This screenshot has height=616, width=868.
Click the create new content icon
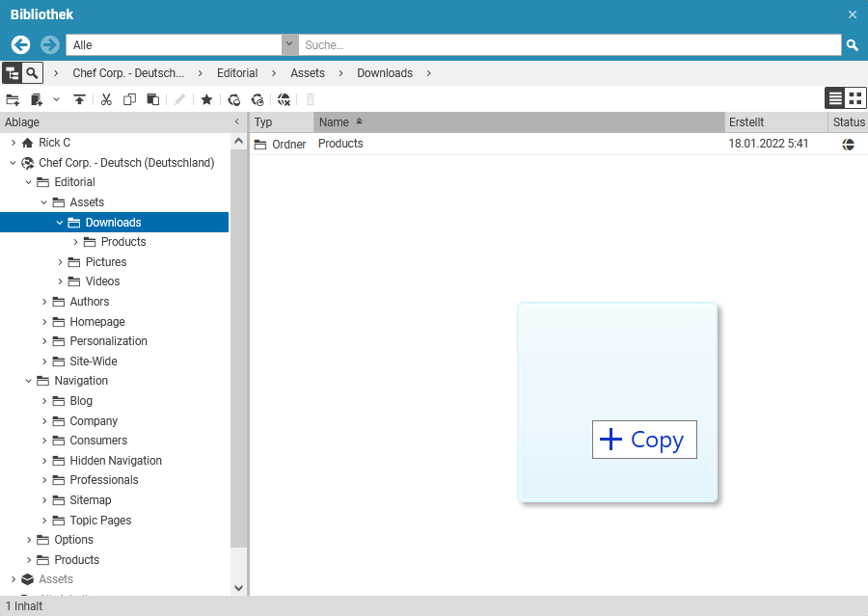[x=37, y=99]
